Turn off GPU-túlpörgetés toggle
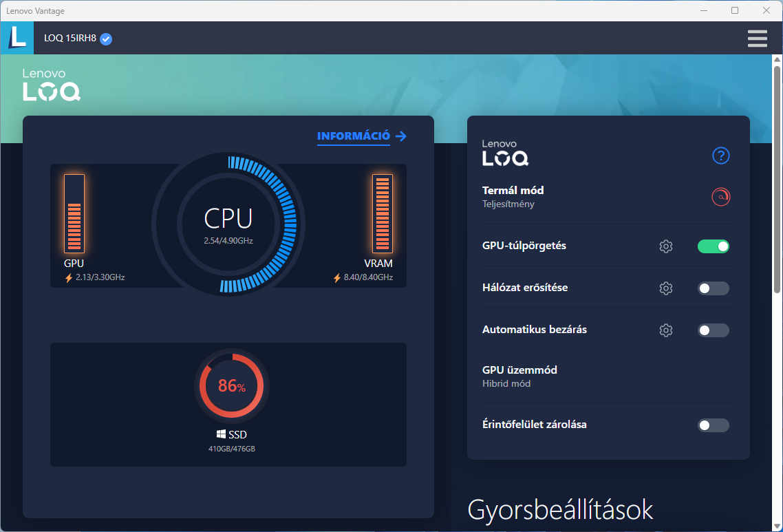Viewport: 783px width, 532px height. coord(713,246)
